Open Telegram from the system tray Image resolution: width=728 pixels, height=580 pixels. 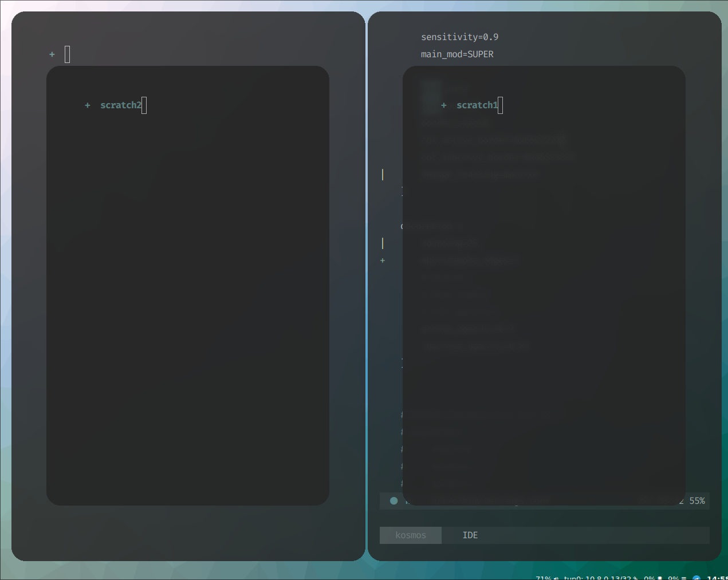696,578
